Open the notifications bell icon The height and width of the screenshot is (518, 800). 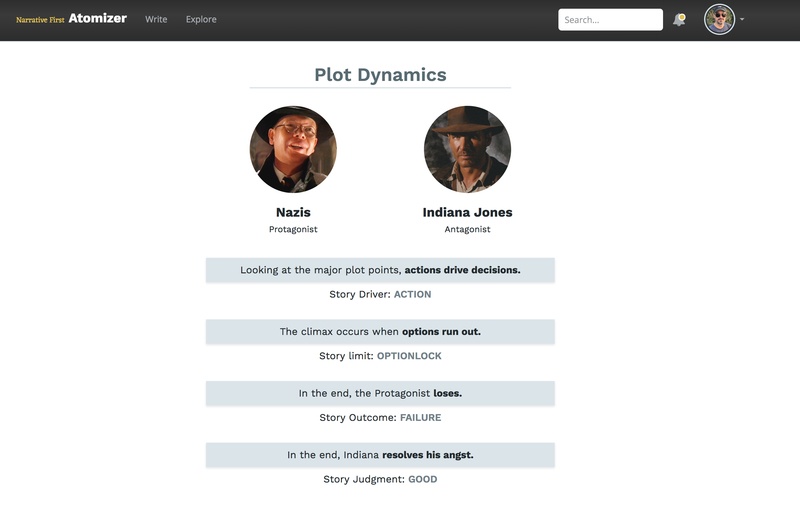pos(679,20)
